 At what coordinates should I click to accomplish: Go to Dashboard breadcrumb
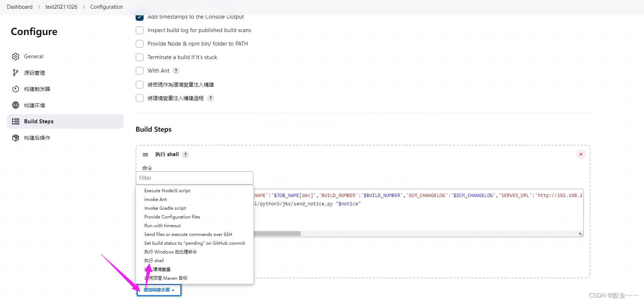point(20,7)
